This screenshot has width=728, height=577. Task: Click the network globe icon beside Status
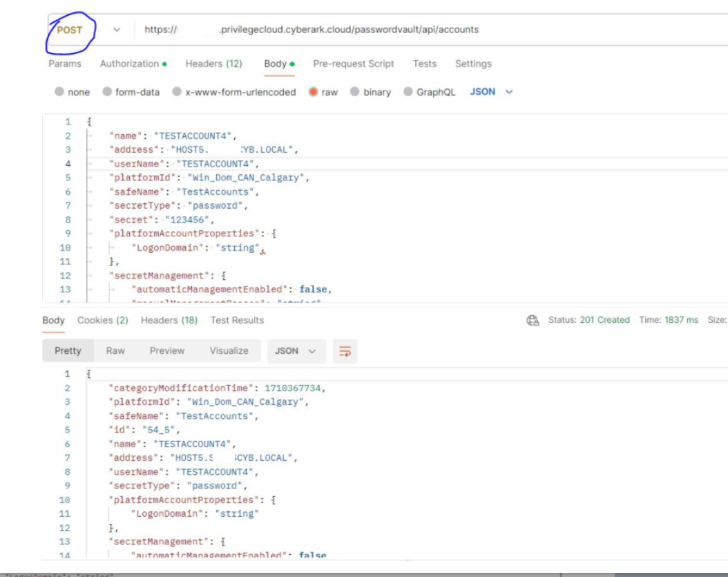pos(533,320)
